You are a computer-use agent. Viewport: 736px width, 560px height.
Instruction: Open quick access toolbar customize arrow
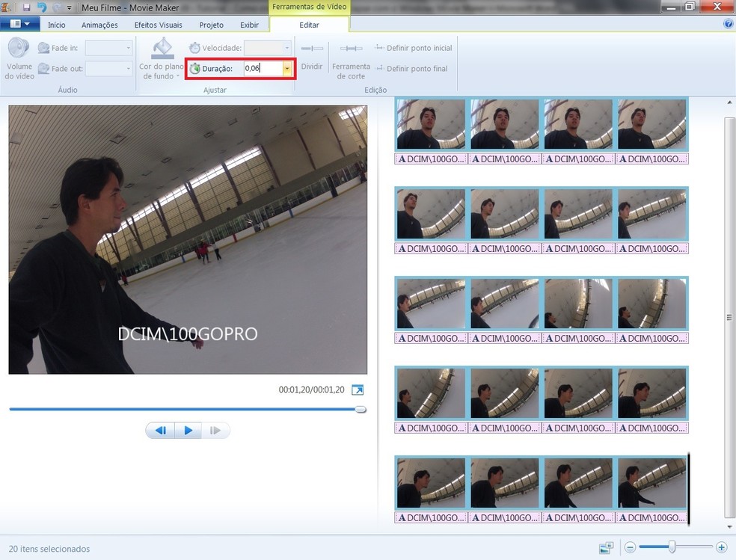(70, 8)
